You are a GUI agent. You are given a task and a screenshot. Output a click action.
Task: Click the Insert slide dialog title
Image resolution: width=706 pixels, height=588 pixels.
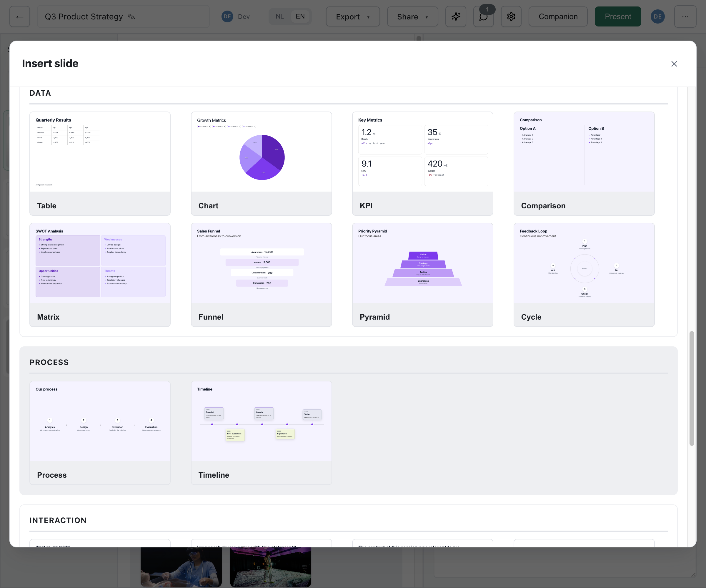pyautogui.click(x=50, y=64)
